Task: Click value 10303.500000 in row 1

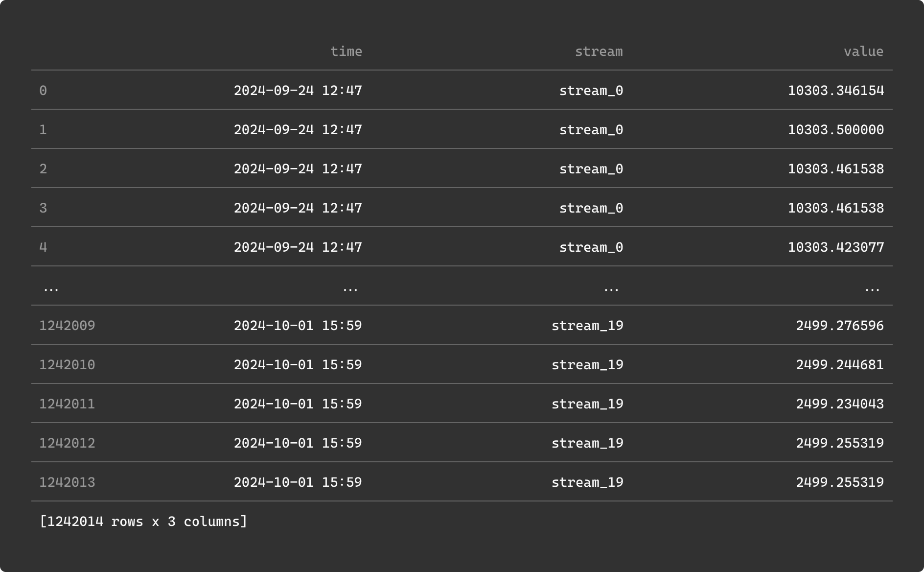Action: (835, 130)
